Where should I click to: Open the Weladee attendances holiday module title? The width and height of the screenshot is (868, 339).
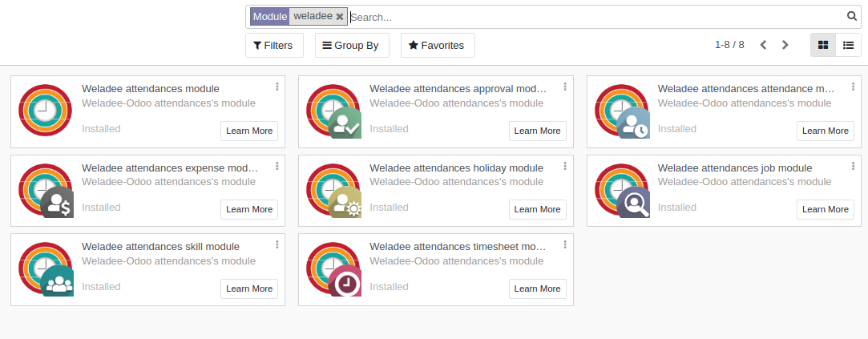tap(457, 167)
